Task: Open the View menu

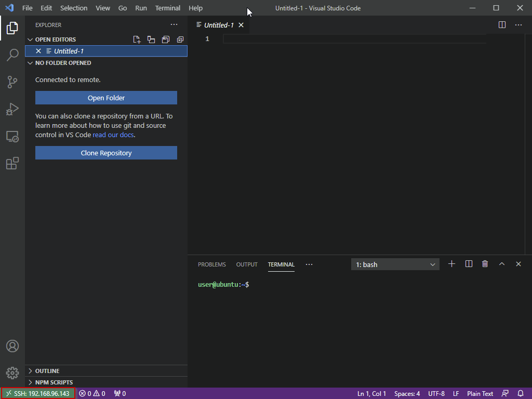Action: pos(103,8)
